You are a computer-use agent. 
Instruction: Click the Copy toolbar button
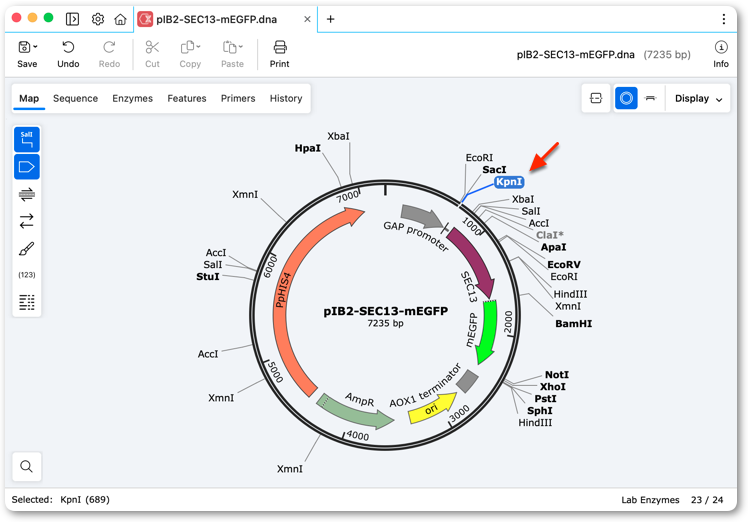pos(190,54)
